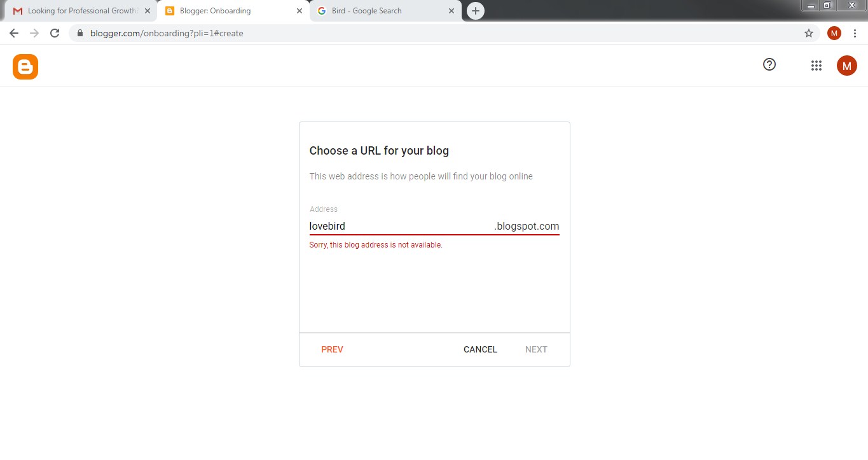Viewport: 868px width, 460px height.
Task: Minimize the Chrome window
Action: 811,5
